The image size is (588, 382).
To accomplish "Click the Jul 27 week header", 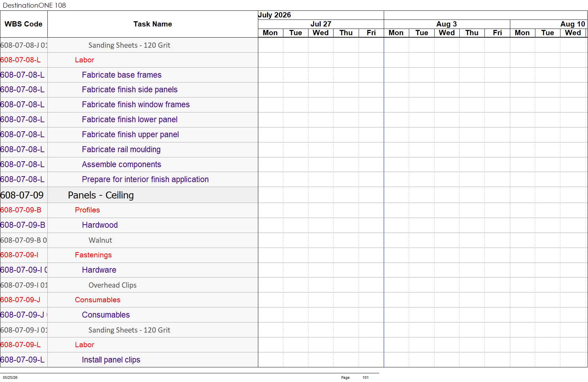I will coord(321,24).
